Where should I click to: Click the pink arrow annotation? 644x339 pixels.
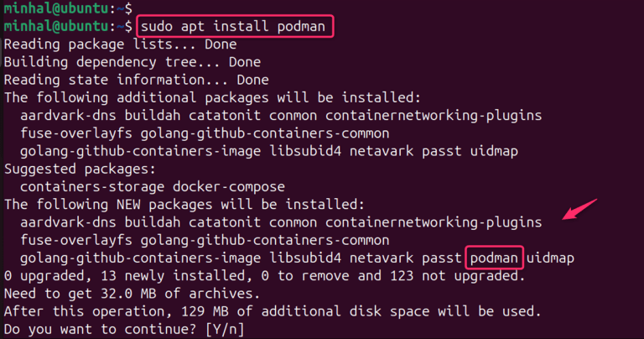579,209
